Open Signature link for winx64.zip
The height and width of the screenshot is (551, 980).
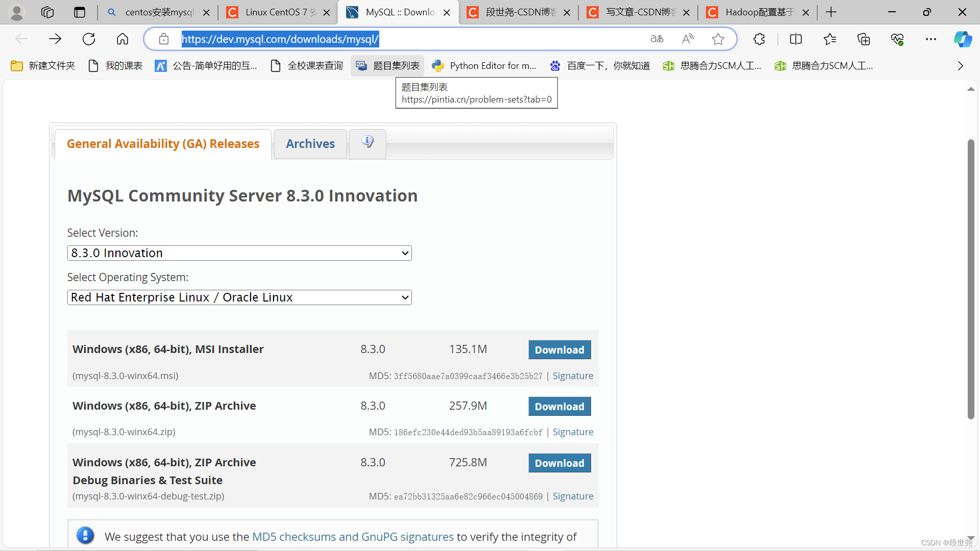coord(573,432)
